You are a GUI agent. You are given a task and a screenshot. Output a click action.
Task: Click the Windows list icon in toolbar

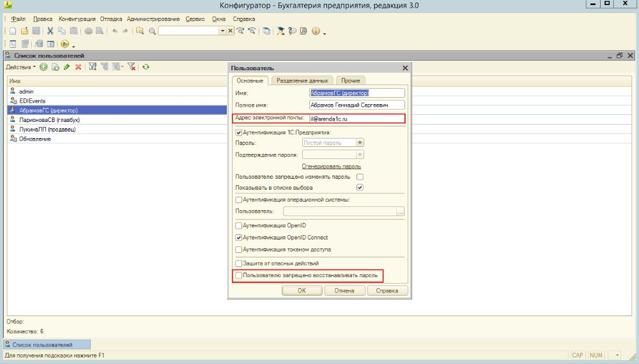pos(266,31)
